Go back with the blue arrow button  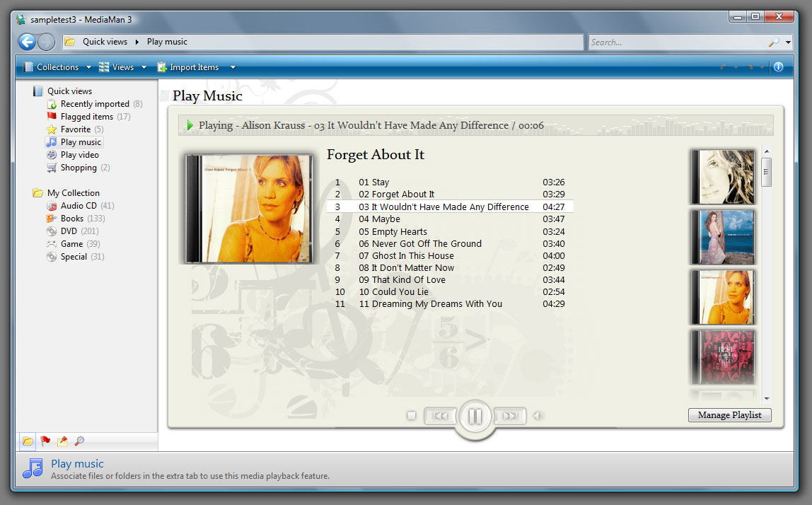pos(27,42)
